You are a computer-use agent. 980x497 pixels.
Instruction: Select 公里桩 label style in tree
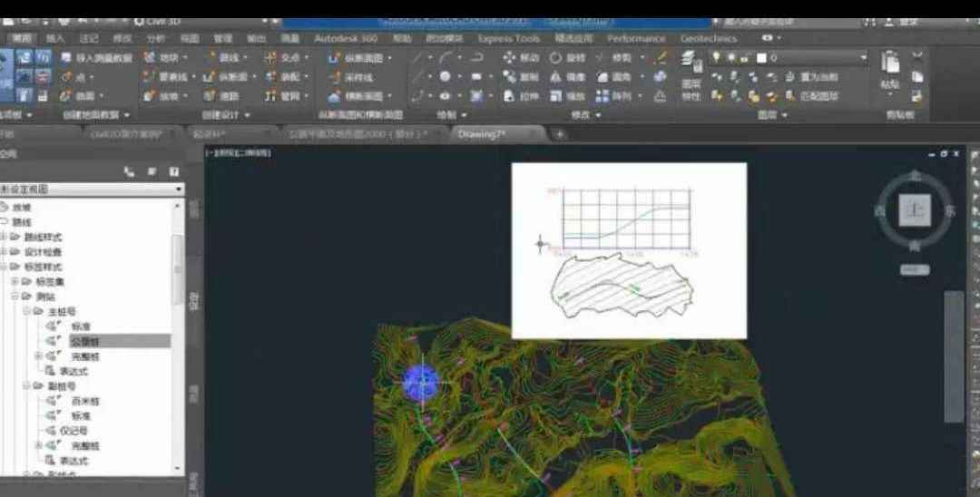pos(85,341)
